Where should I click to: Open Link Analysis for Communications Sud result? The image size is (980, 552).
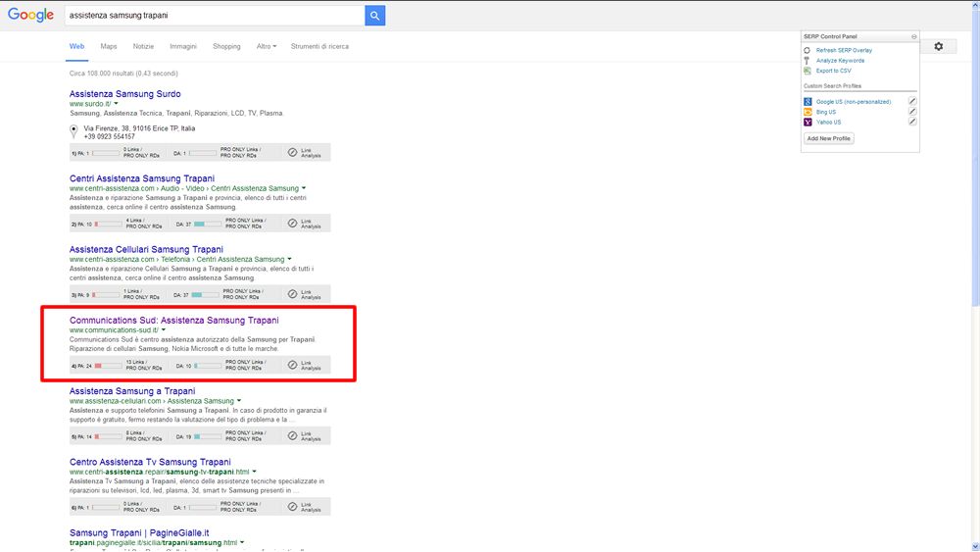(305, 365)
